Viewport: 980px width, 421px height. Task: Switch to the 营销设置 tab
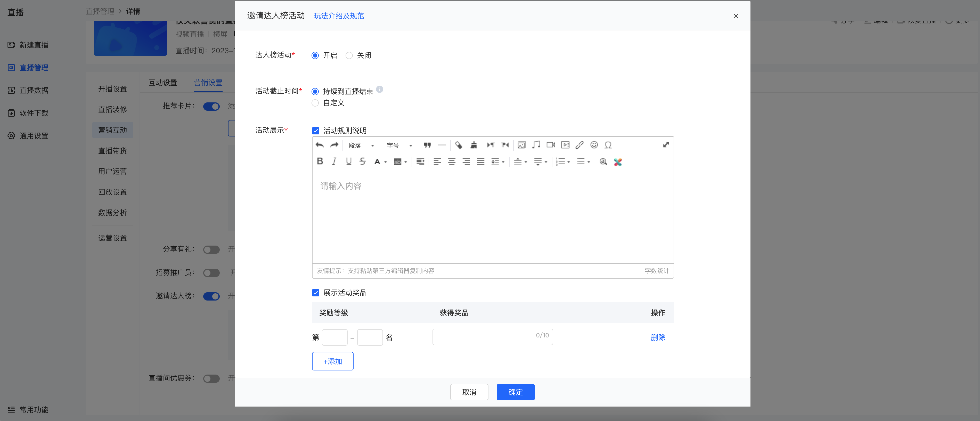[x=208, y=83]
